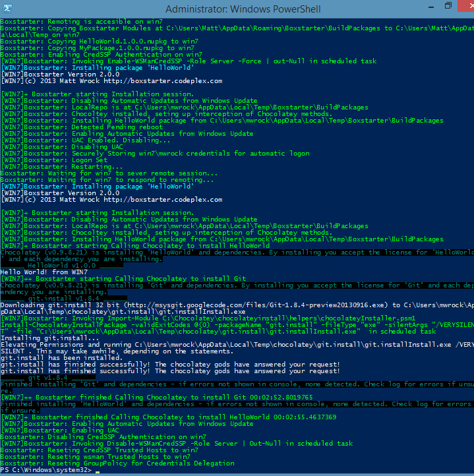The image size is (474, 476).
Task: Click line 'Invoking Disable-WSManCredSSP -Role Server'
Action: [x=177, y=444]
